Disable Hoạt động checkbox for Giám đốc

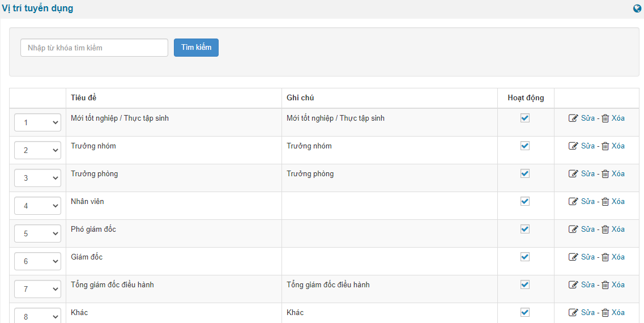pos(525,257)
